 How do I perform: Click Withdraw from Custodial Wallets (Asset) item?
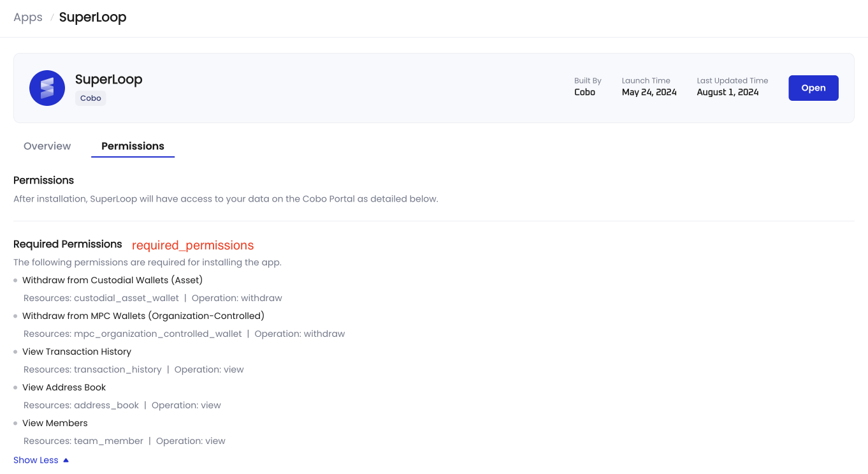pyautogui.click(x=112, y=280)
